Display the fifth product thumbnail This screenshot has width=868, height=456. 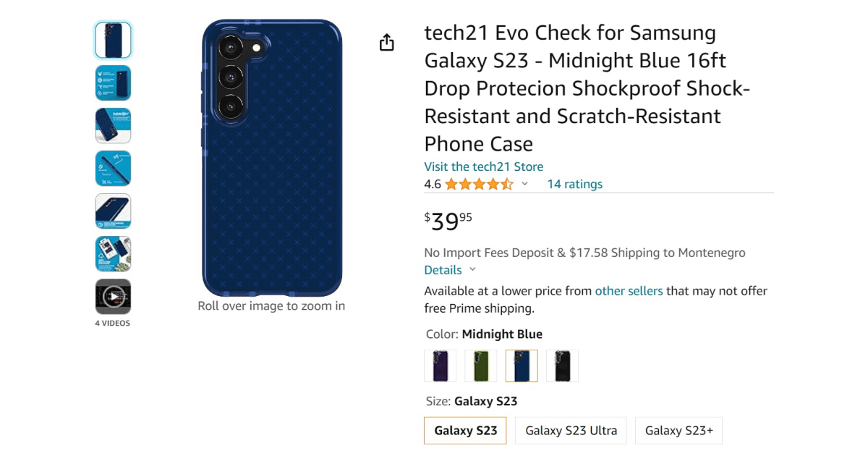click(113, 211)
